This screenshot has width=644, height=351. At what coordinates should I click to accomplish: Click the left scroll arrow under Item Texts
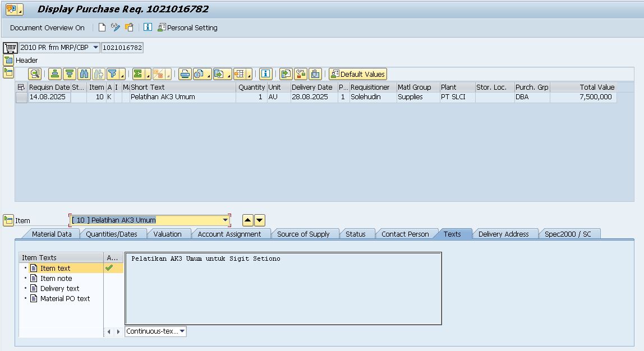click(x=109, y=332)
